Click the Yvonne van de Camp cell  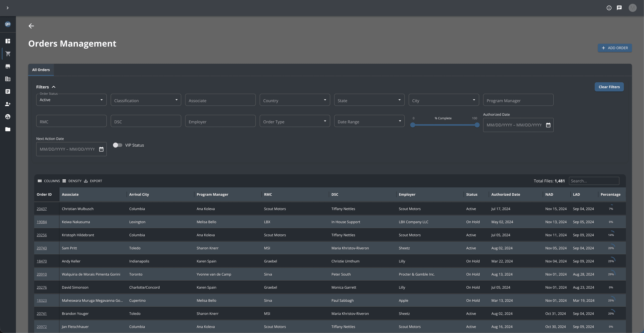point(228,274)
